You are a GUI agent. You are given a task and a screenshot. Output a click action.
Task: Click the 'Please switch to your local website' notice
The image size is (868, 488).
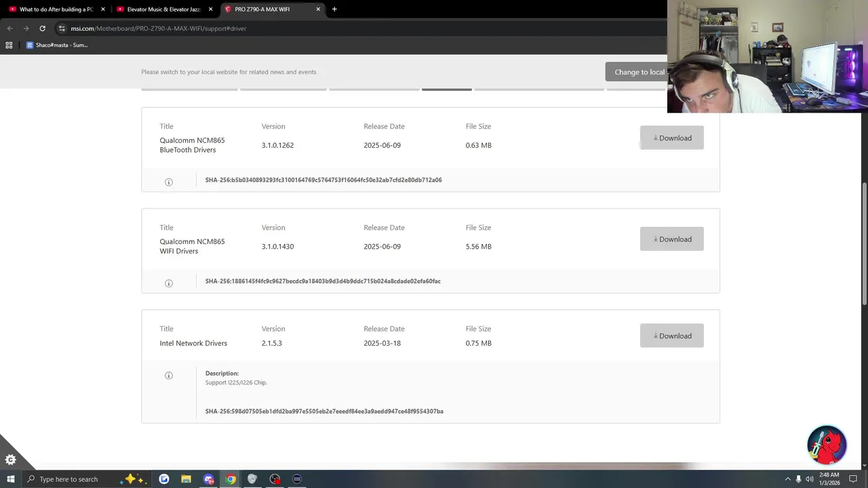coord(229,72)
